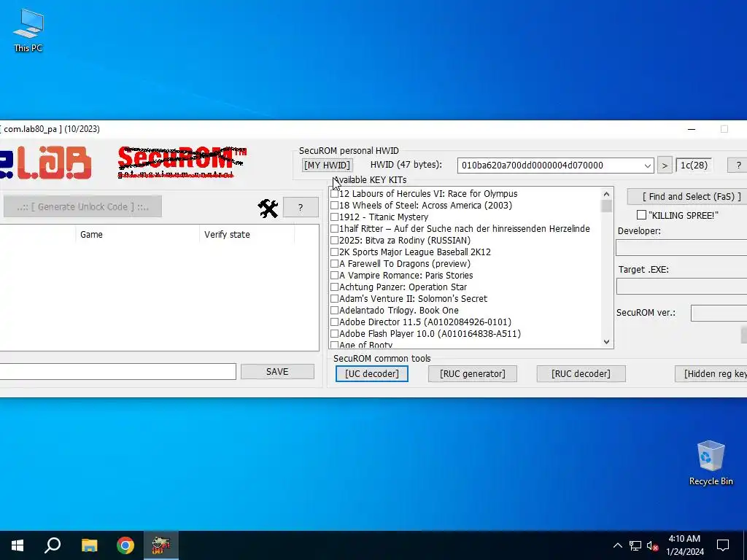
Task: Click the SecuROM ver. field
Action: pos(719,313)
